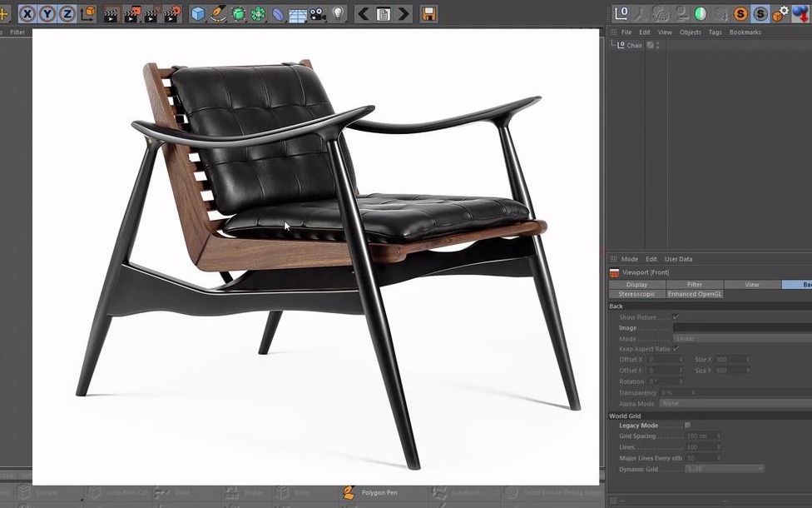
Task: Enable Legacy Mode in World Grid
Action: tap(687, 425)
